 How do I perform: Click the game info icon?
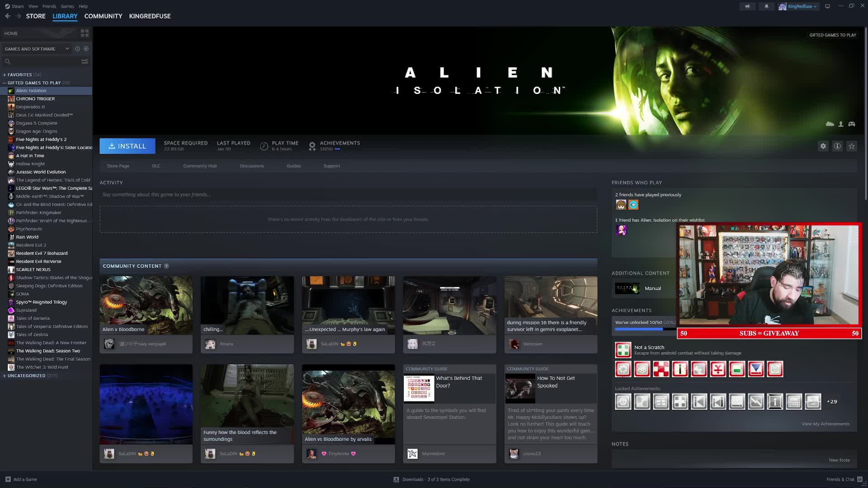click(x=837, y=146)
